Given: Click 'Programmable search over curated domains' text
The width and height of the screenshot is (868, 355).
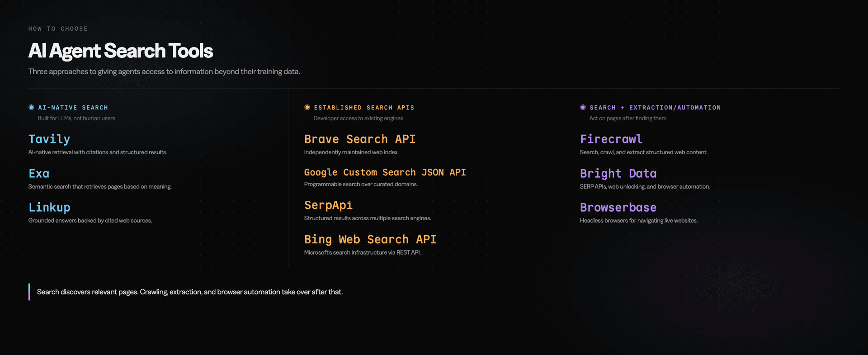Looking at the screenshot, I should 361,185.
